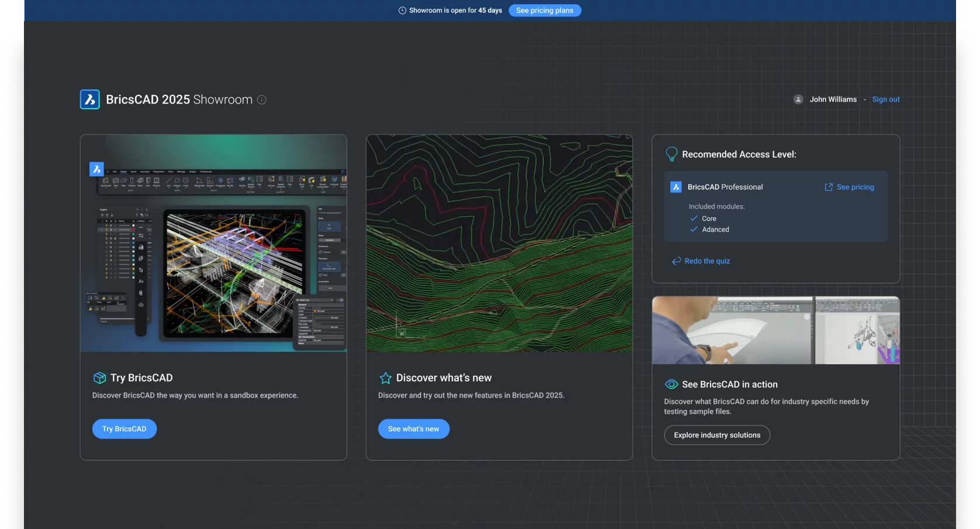980x529 pixels.
Task: Open the See BricsCAD in action video thumbnail
Action: click(x=775, y=330)
